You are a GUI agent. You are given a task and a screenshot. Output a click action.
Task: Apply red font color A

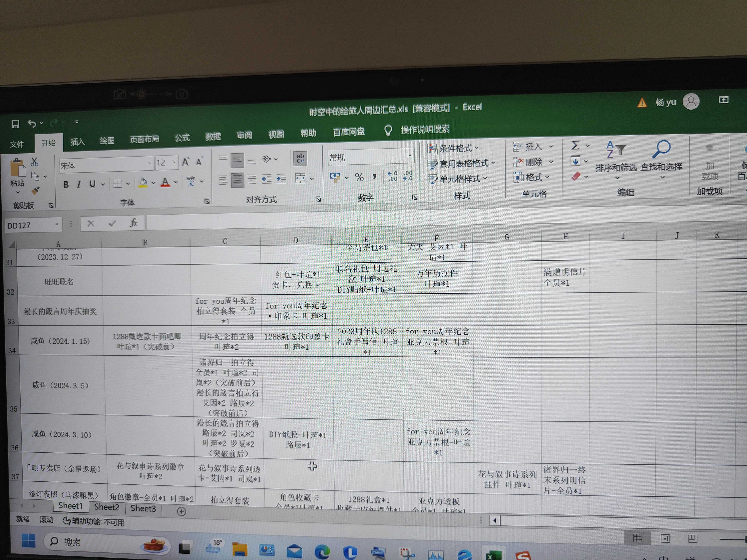click(165, 182)
